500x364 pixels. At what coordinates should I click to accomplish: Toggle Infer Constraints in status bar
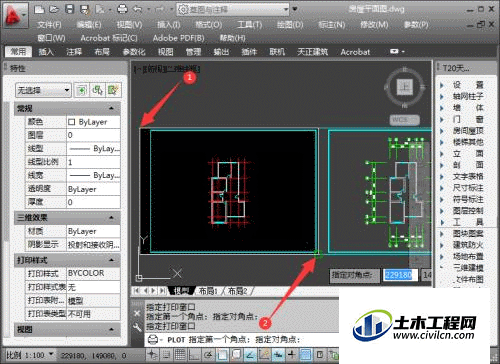[x=152, y=355]
